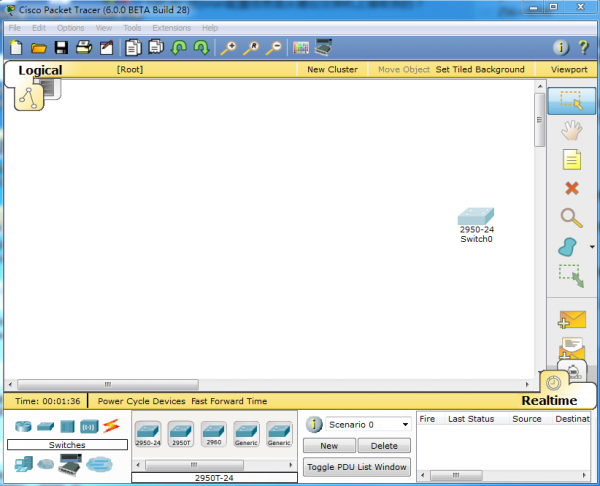600x486 pixels.
Task: Open the Extensions menu
Action: point(171,28)
